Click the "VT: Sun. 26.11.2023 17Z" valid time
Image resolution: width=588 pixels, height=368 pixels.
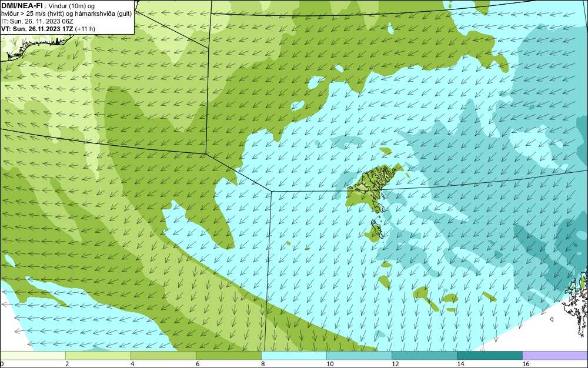[37, 29]
